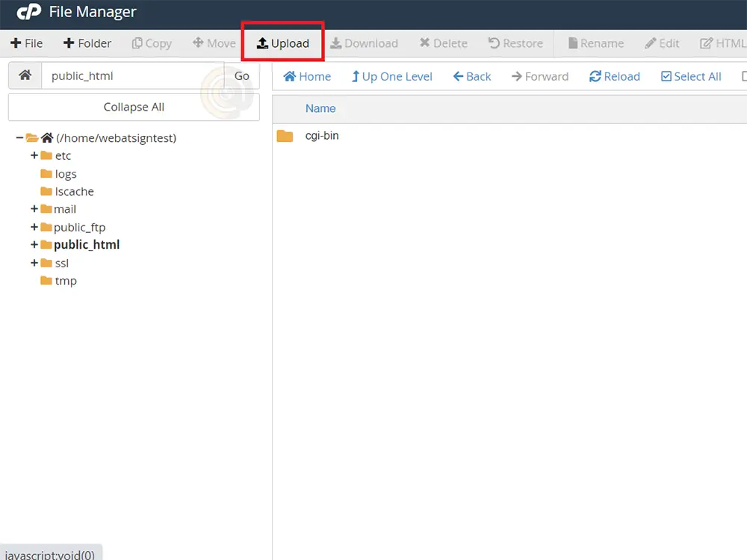
Task: Create a new file with + File
Action: click(27, 43)
